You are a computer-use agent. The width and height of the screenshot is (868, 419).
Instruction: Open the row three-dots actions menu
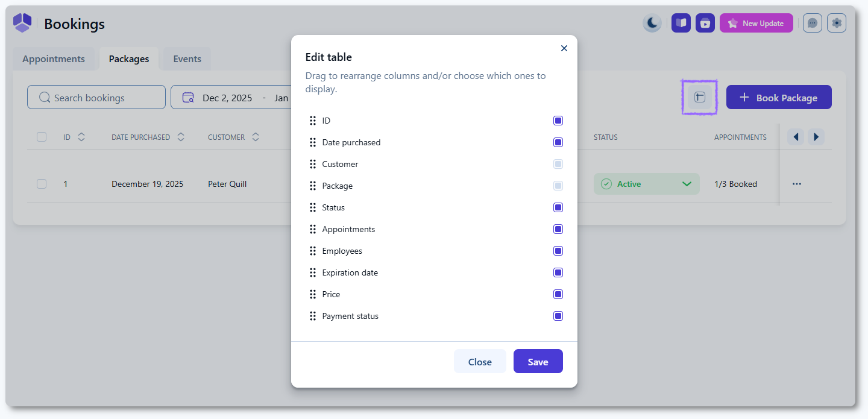pos(797,184)
